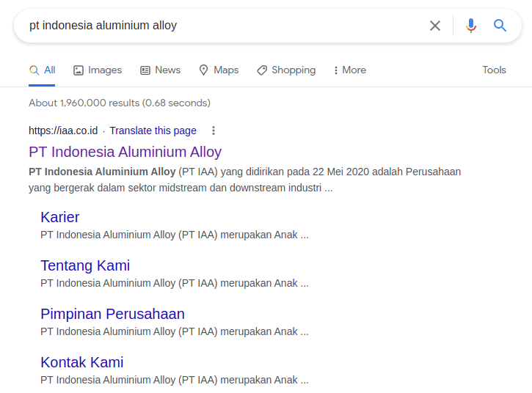Open the Tools filter options

pyautogui.click(x=494, y=70)
